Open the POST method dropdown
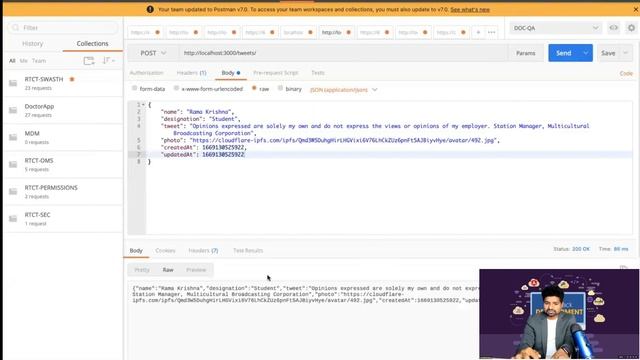640x360 pixels. click(x=153, y=53)
